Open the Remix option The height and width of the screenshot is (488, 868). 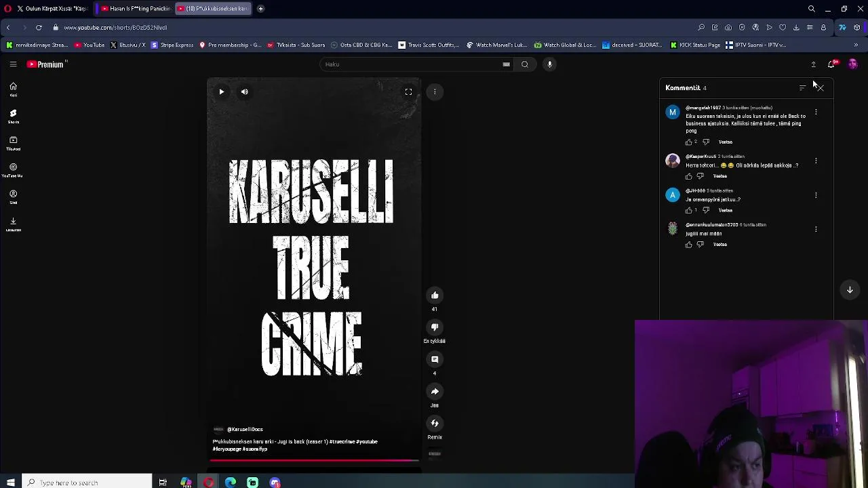pos(435,423)
